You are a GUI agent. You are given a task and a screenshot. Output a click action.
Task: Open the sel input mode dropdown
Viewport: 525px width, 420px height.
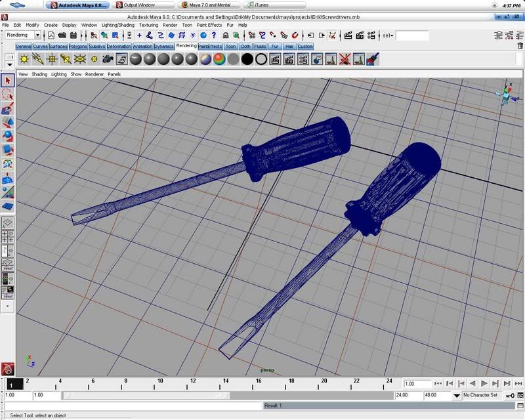(x=388, y=35)
